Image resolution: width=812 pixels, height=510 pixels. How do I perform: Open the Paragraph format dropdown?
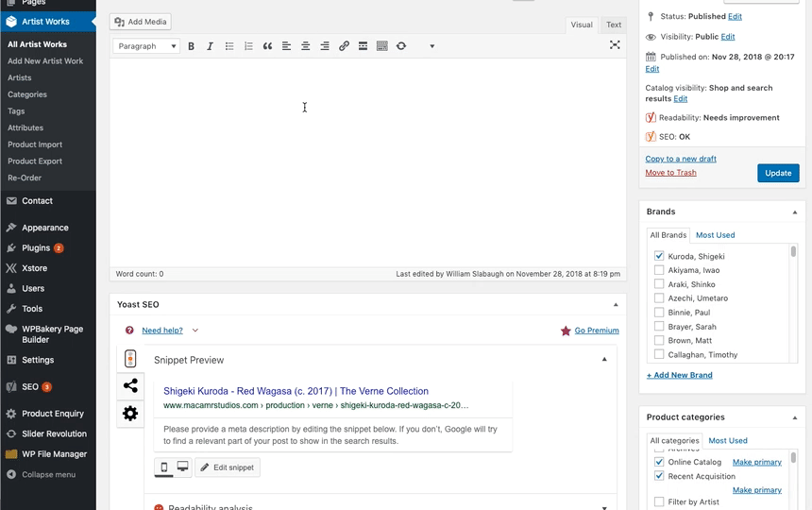pos(146,46)
